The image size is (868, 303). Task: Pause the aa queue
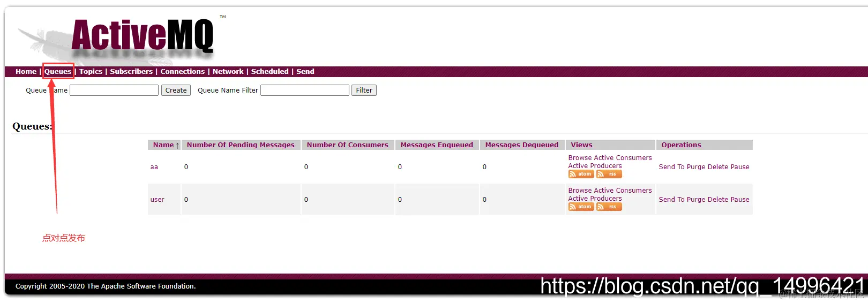(x=740, y=167)
